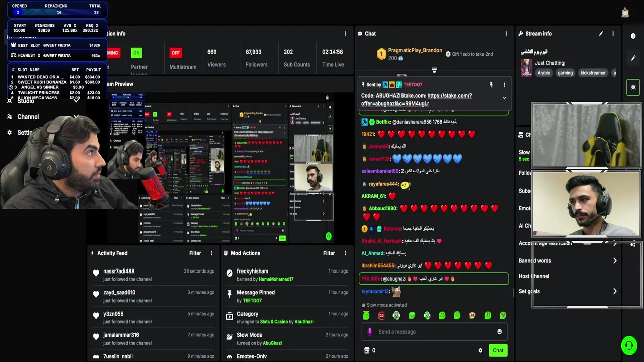Expand the Channel sidebar section chevron
The width and height of the screenshot is (644, 362).
pyautogui.click(x=76, y=117)
